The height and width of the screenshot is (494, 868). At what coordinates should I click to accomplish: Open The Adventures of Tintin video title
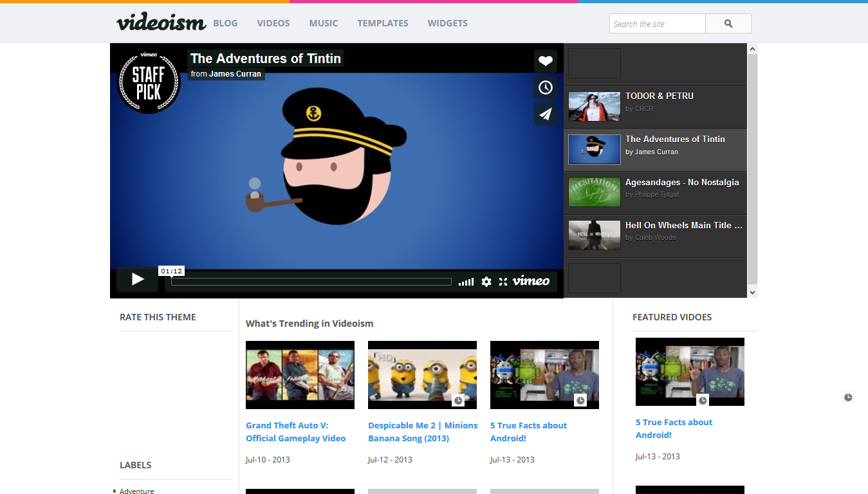click(266, 59)
